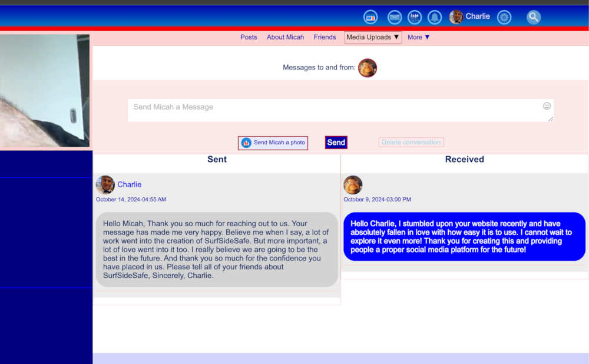Open the news feed icon in header
Viewport: 589px width, 364px height.
pos(370,17)
